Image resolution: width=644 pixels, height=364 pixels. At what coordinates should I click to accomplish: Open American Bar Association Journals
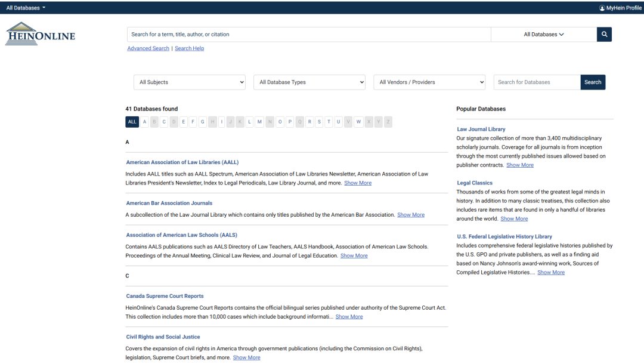click(169, 203)
